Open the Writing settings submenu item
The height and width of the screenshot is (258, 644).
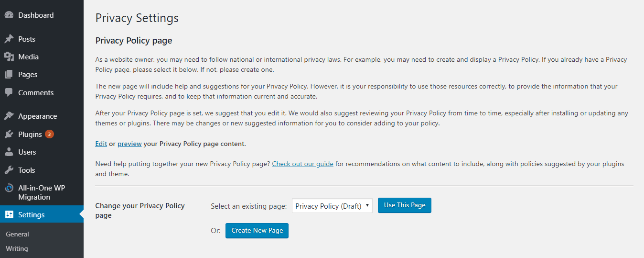[x=17, y=248]
